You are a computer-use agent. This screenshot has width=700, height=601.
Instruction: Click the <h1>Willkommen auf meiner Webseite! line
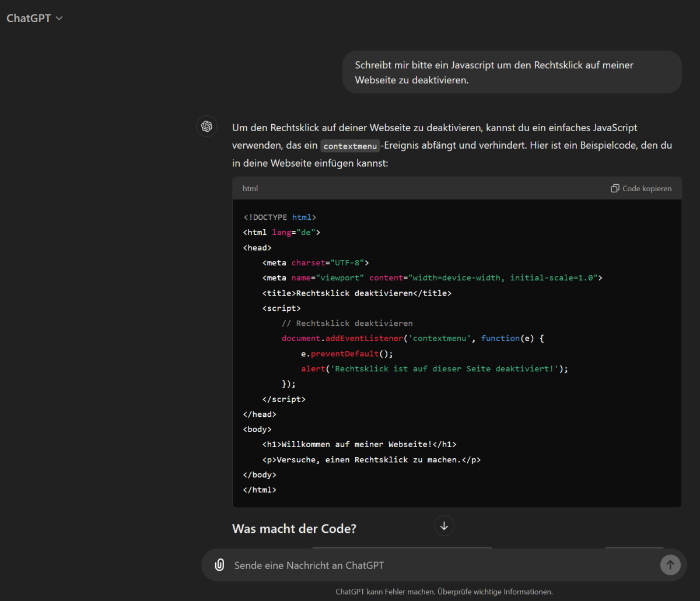359,444
